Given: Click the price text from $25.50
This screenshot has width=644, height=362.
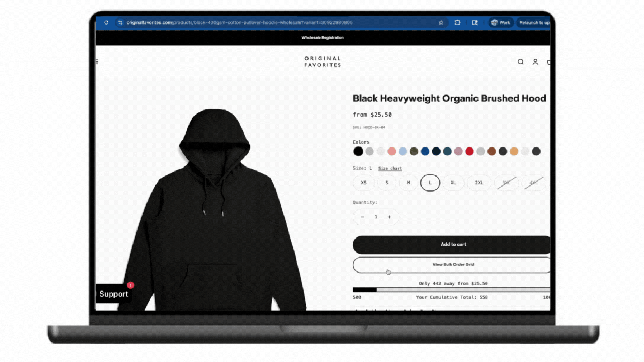Looking at the screenshot, I should (x=372, y=115).
